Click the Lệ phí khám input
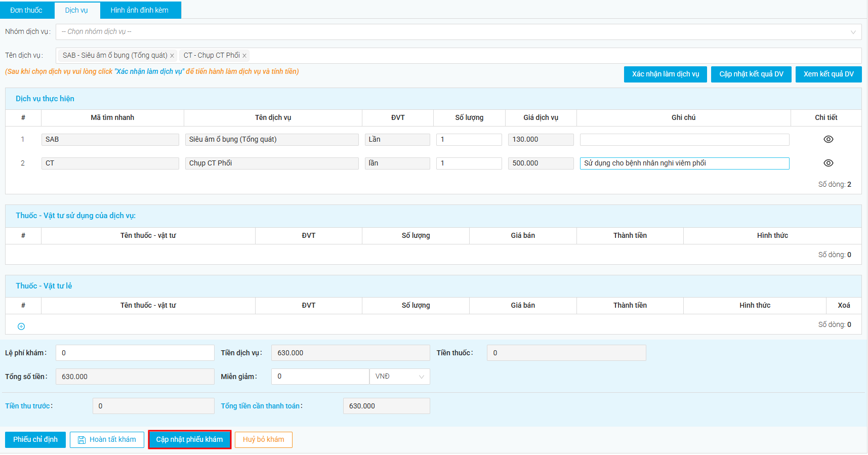 (135, 353)
